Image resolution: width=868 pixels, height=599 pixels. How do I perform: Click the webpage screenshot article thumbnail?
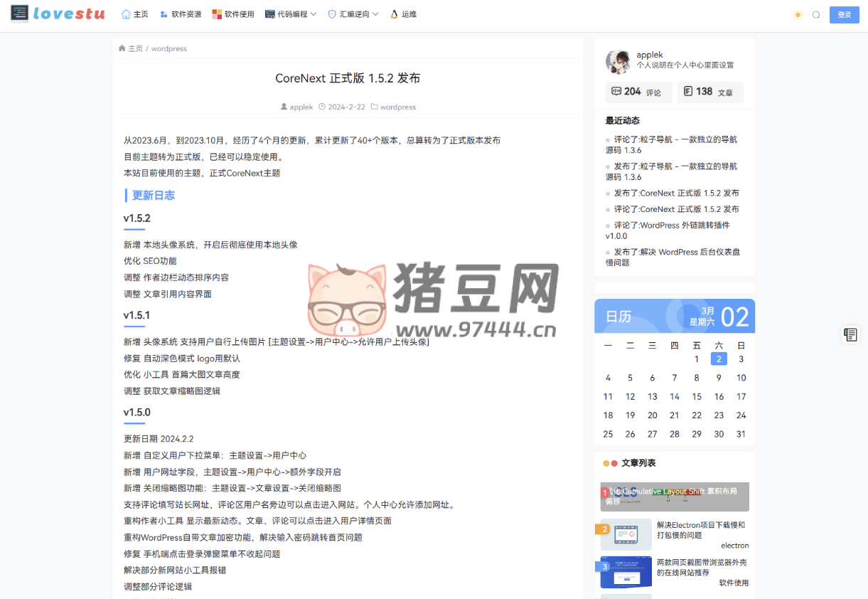[x=626, y=572]
